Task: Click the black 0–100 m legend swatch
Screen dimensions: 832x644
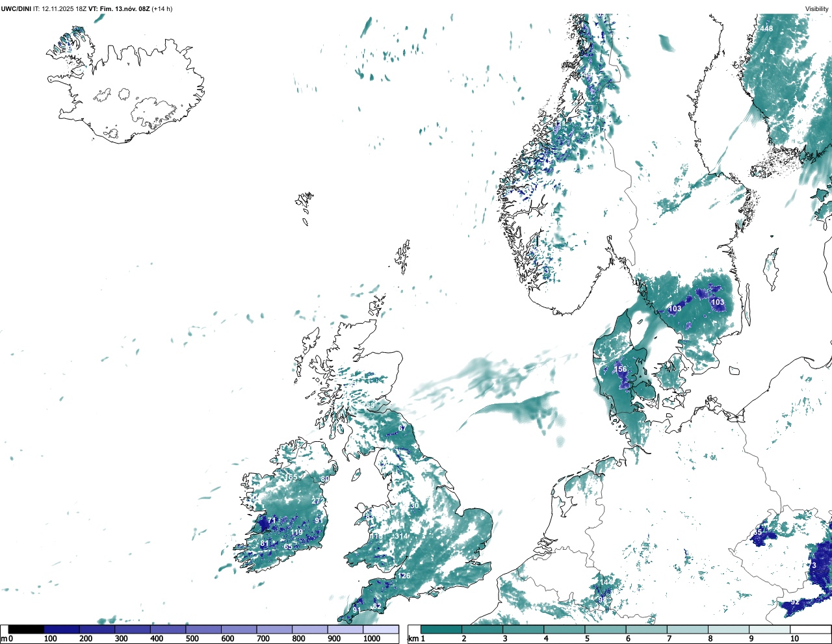Action: pos(26,629)
